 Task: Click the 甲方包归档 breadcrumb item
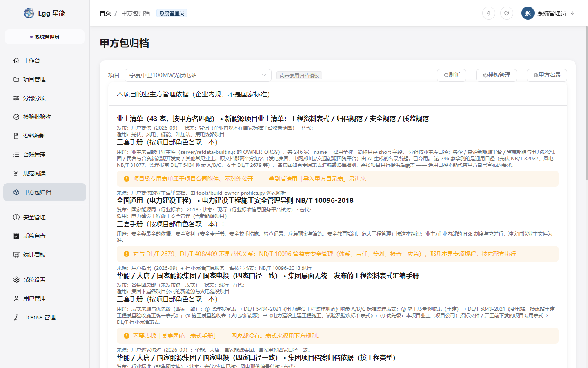[x=136, y=13]
